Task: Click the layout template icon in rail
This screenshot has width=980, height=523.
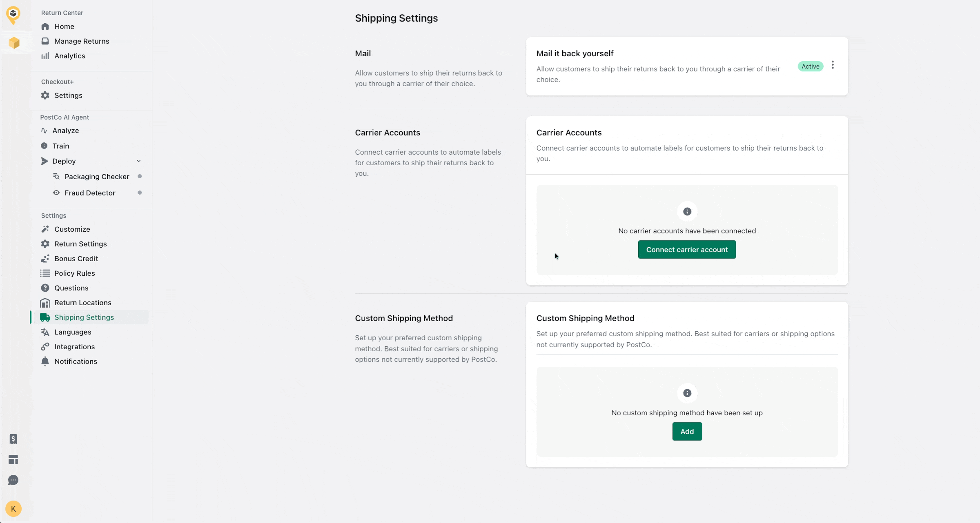Action: (13, 460)
